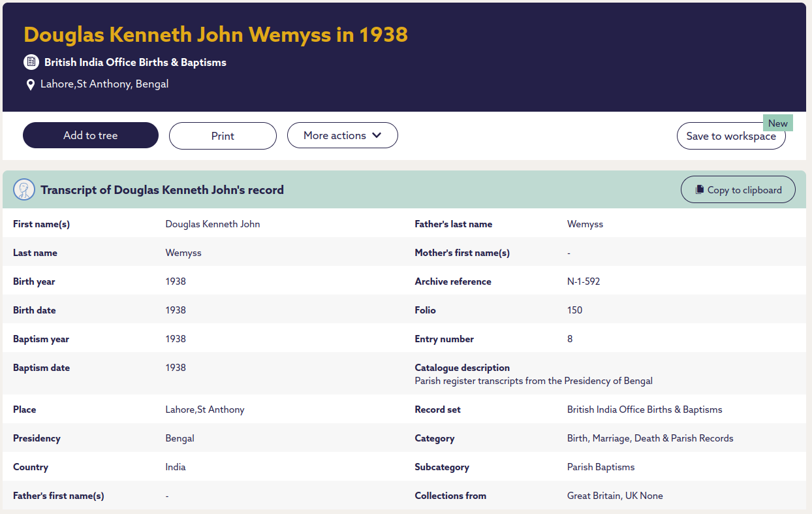Click the Transcript of Douglas Kenneth John's record title
The width and height of the screenshot is (812, 514).
(162, 190)
